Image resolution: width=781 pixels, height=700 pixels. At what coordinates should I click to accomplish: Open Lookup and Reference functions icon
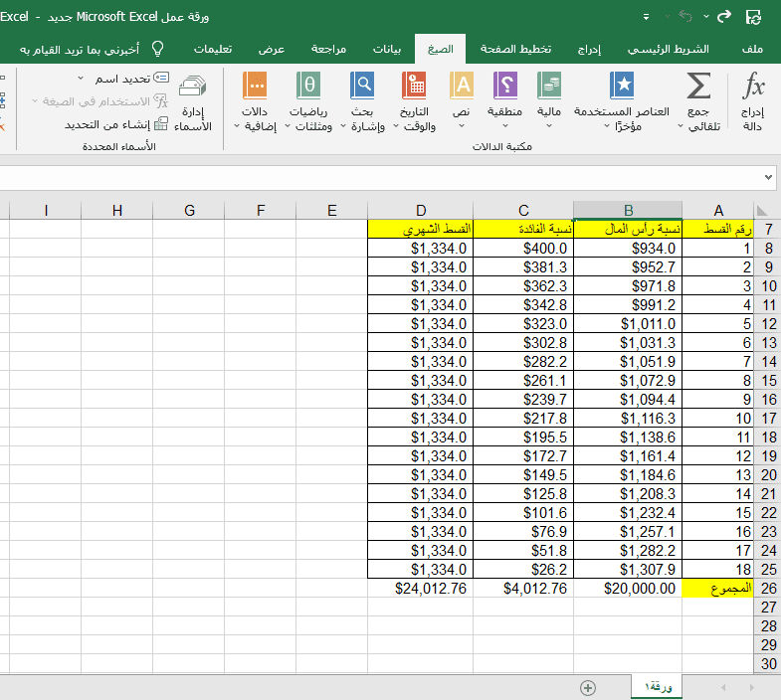[362, 86]
